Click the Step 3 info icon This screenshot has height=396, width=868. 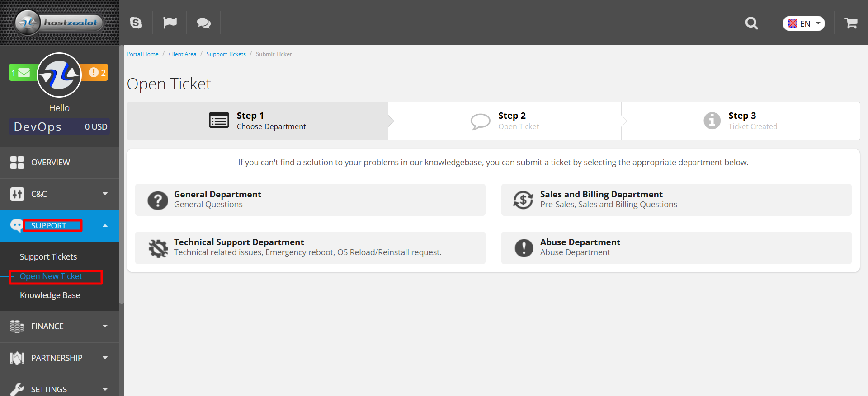712,121
